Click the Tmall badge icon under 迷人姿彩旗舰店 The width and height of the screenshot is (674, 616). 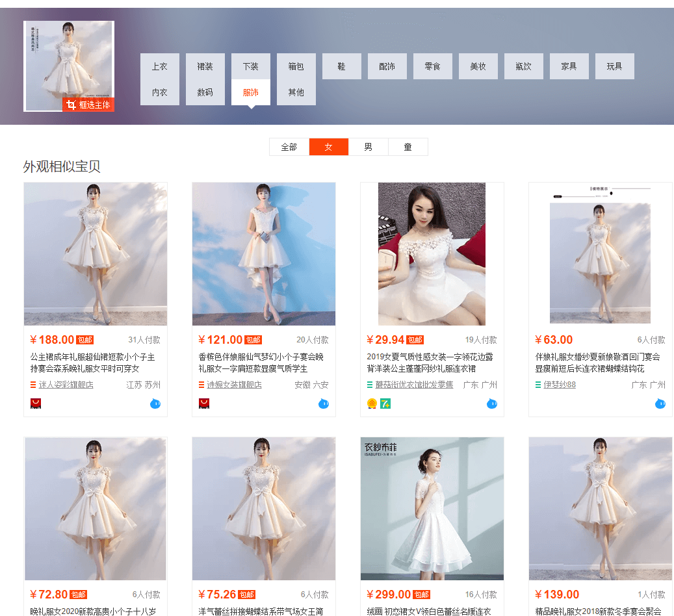point(36,404)
